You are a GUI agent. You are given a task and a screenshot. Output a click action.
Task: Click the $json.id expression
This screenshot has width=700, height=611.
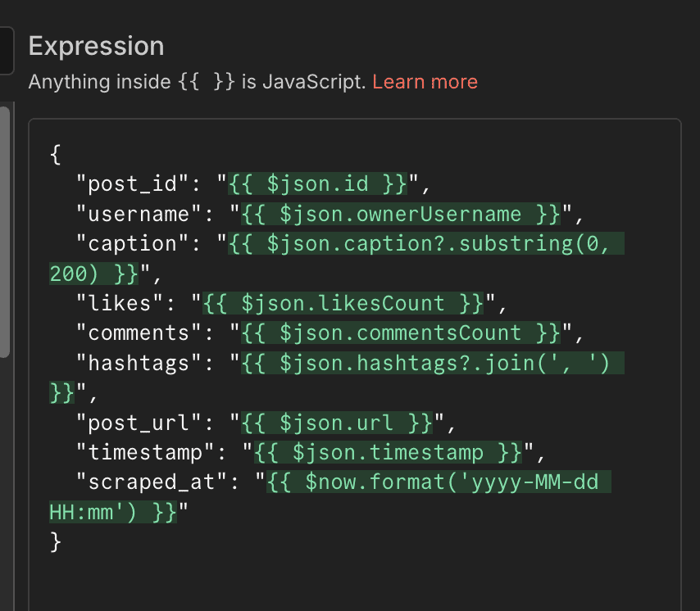point(317,184)
